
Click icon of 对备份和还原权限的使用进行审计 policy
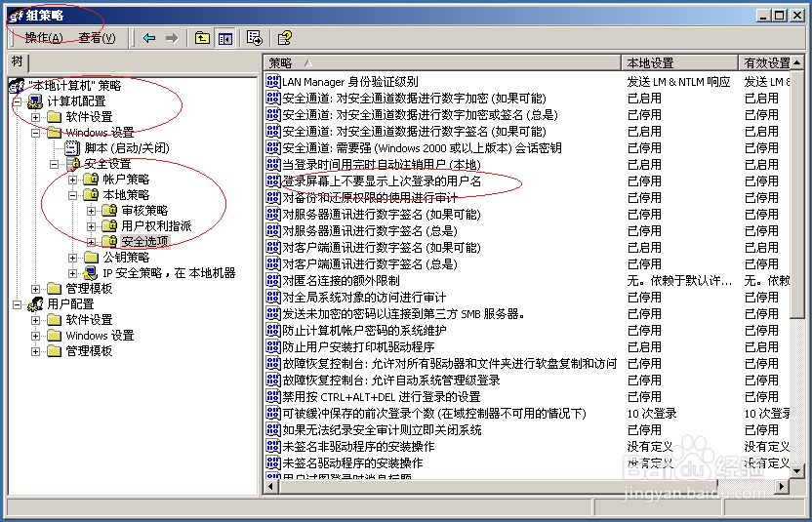(x=273, y=198)
